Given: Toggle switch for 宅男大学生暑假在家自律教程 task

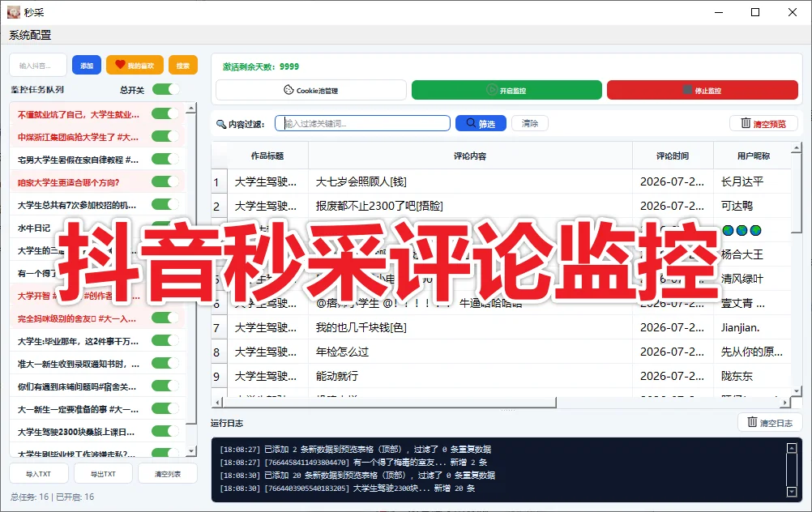Looking at the screenshot, I should tap(165, 159).
